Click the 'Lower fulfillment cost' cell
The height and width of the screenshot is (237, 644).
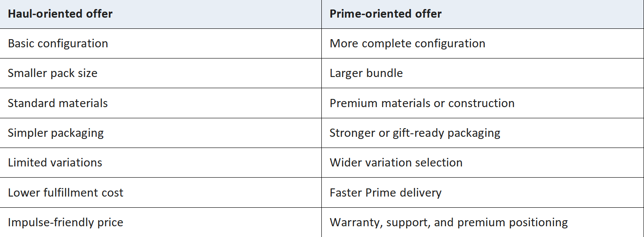pyautogui.click(x=160, y=192)
